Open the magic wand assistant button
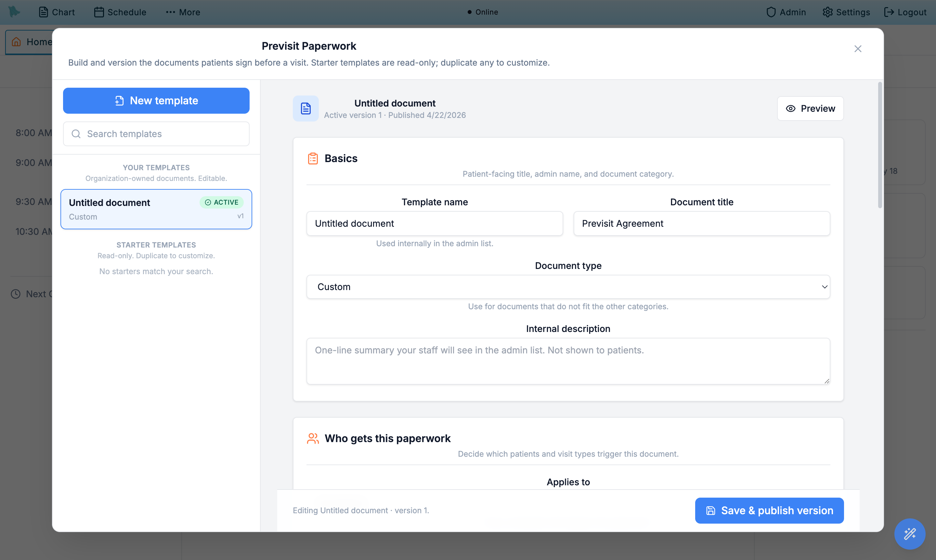 [910, 534]
